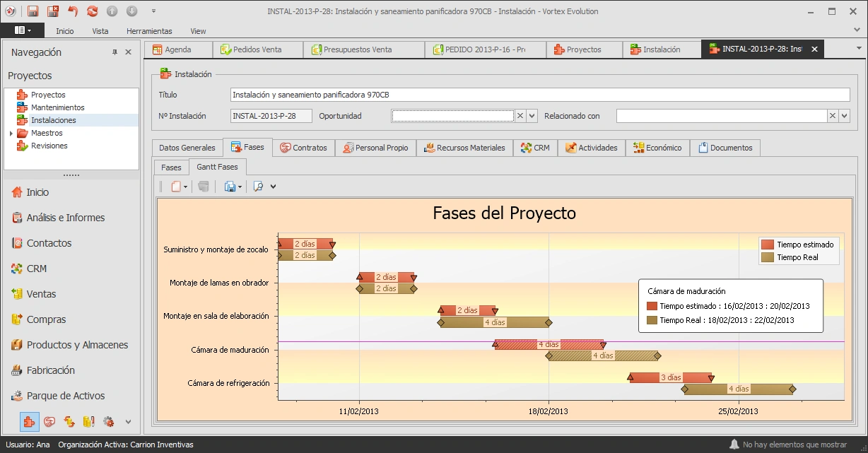The image size is (868, 453).
Task: Select Proyectos in the navigation tree
Action: pos(48,95)
